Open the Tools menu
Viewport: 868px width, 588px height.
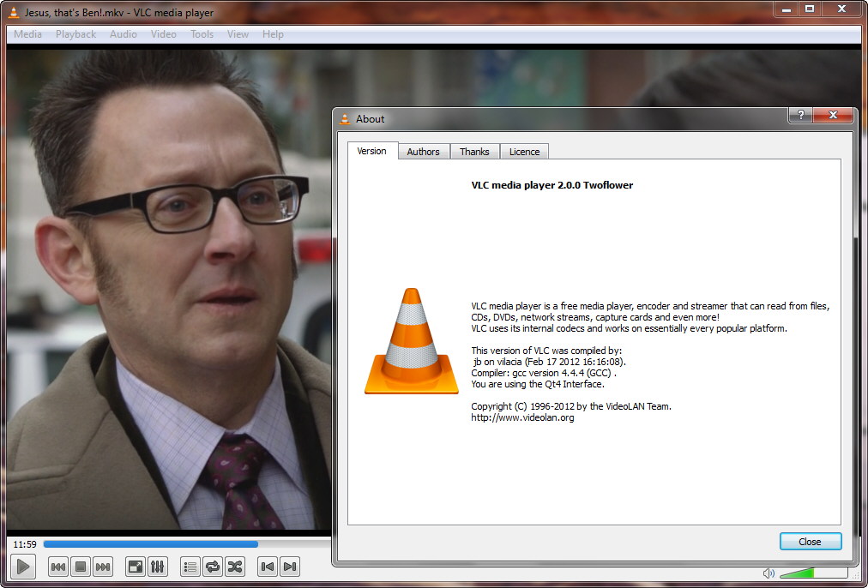pyautogui.click(x=202, y=34)
